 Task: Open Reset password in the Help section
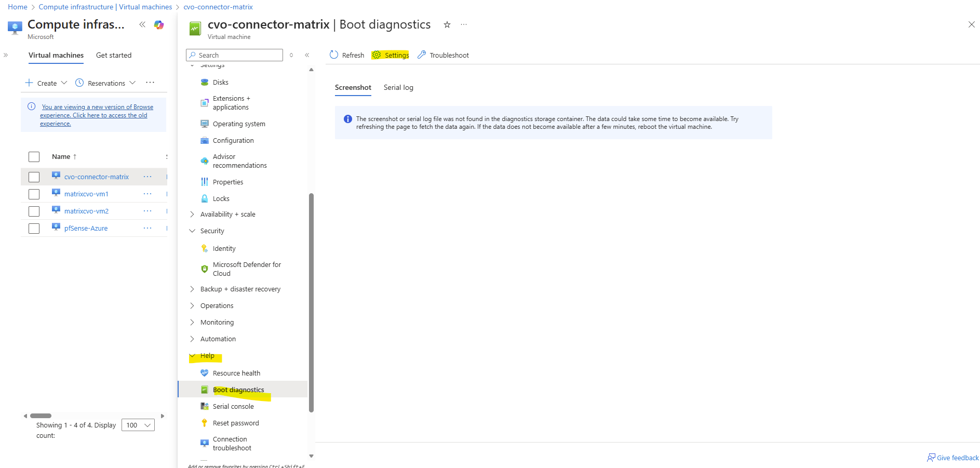(x=236, y=423)
